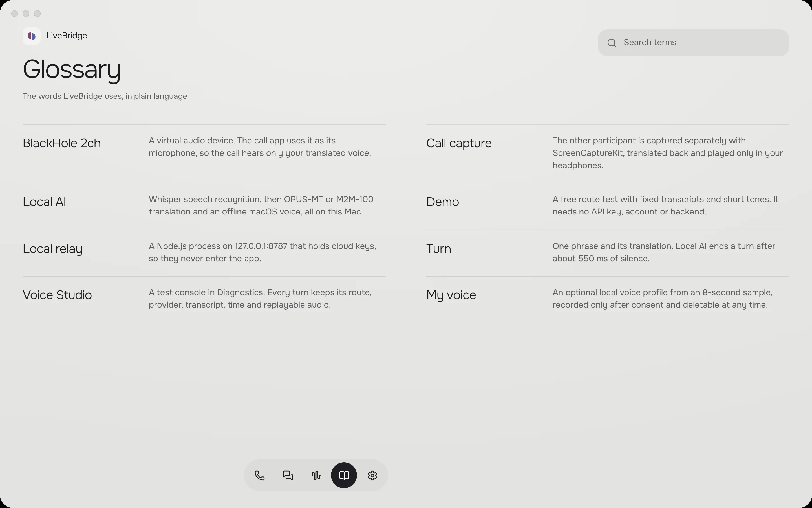Image resolution: width=812 pixels, height=508 pixels.
Task: Click the magnifier search icon
Action: click(x=612, y=43)
